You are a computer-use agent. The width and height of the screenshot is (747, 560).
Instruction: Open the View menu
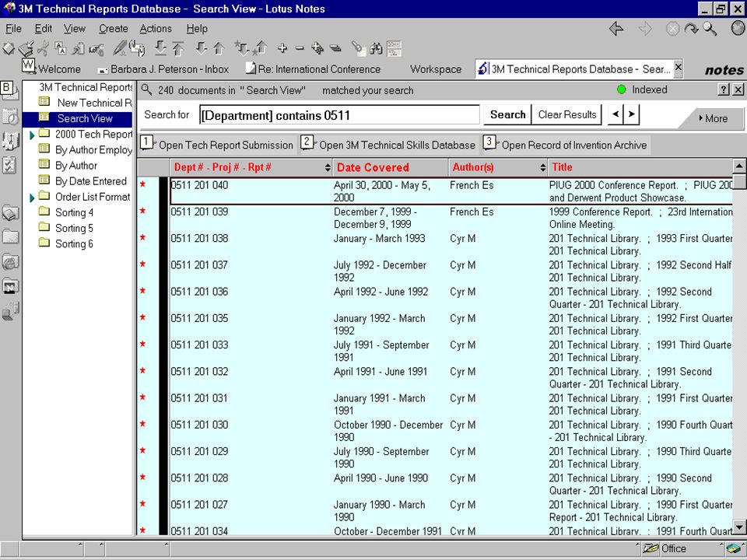pos(75,29)
